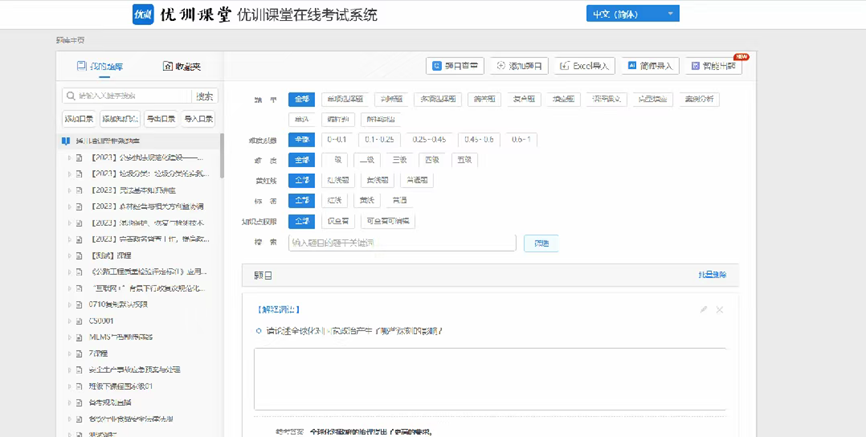Screen dimensions: 866x437
Task: Click the question keyword search input field
Action: coord(402,243)
